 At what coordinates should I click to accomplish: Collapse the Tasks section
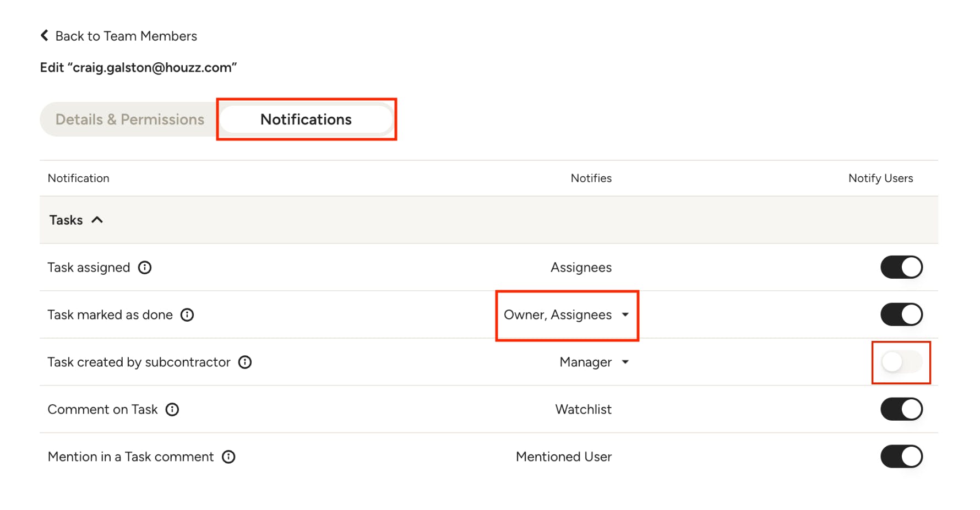[x=76, y=220]
